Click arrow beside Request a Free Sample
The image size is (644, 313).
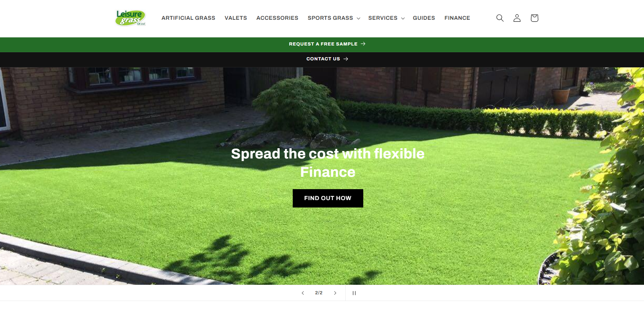pyautogui.click(x=363, y=44)
